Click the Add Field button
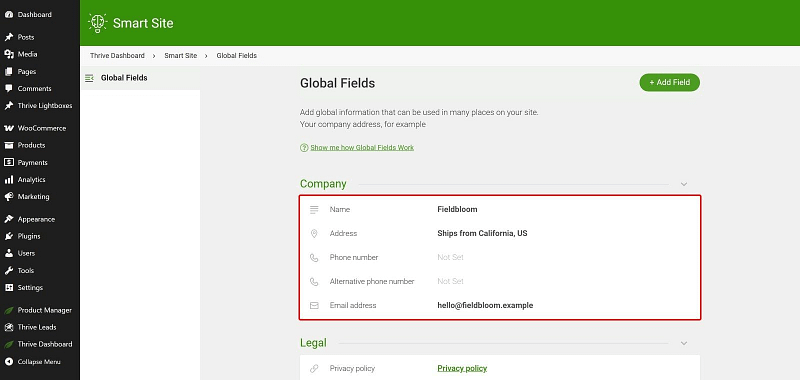800x380 pixels. pyautogui.click(x=669, y=82)
